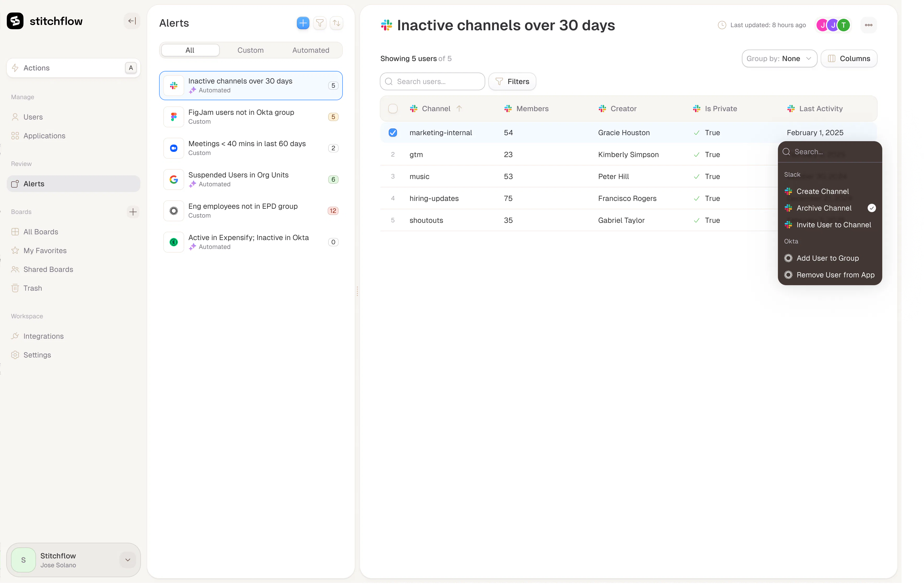Switch to the Automated alerts tab
924x585 pixels.
pyautogui.click(x=311, y=50)
